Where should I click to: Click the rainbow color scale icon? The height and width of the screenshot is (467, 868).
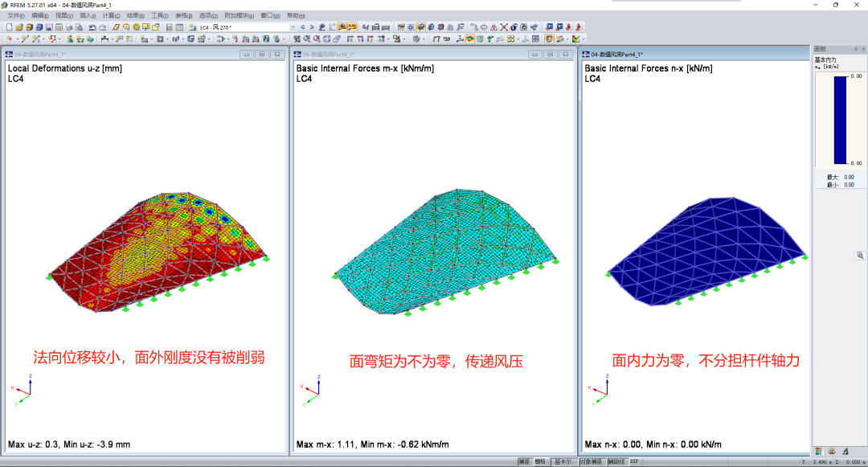click(575, 39)
